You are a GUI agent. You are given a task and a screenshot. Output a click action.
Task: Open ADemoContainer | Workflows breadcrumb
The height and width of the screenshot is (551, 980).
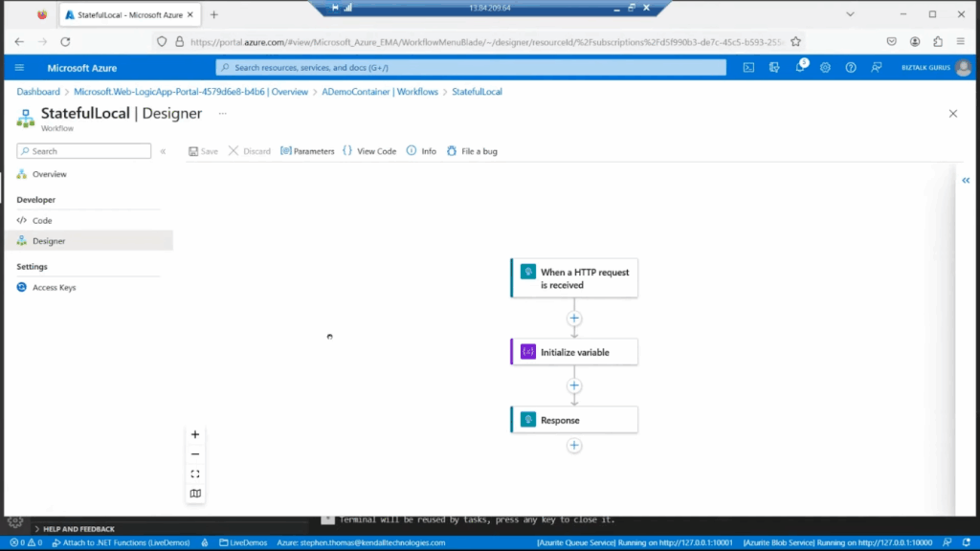click(x=380, y=91)
